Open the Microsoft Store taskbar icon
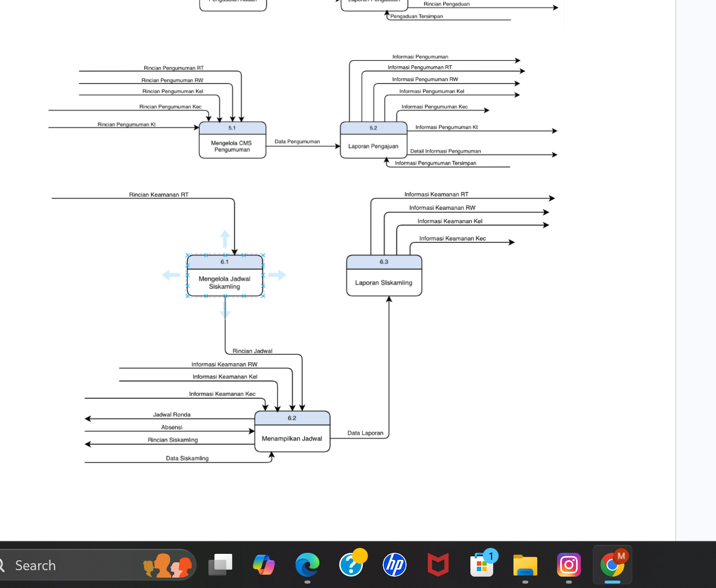The height and width of the screenshot is (588, 716). [482, 565]
